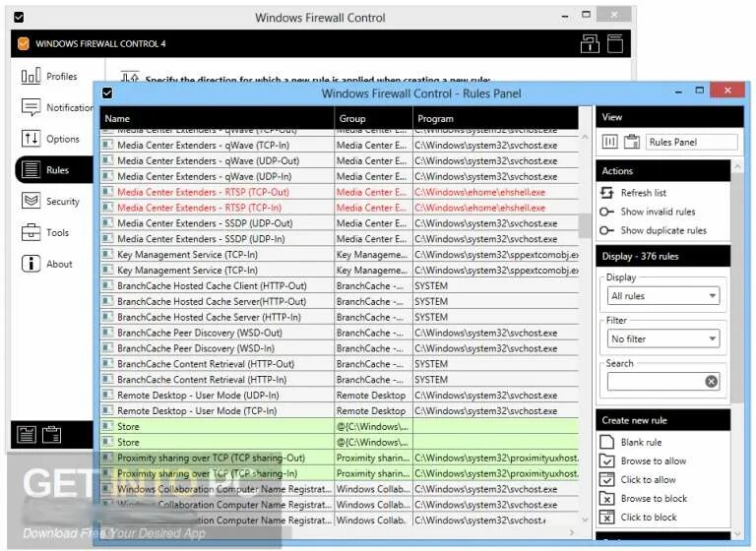Select Media Center Extenders - qWave (UDP-Out) rule

coord(340,161)
